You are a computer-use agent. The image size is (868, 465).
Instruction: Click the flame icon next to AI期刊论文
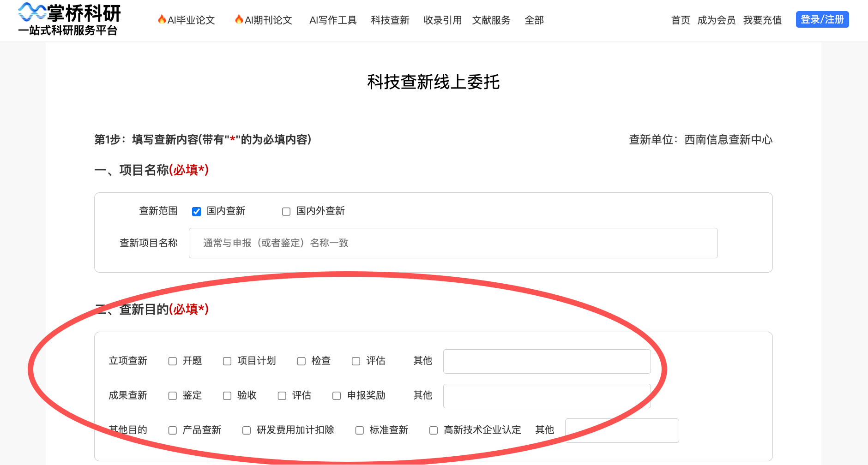239,20
